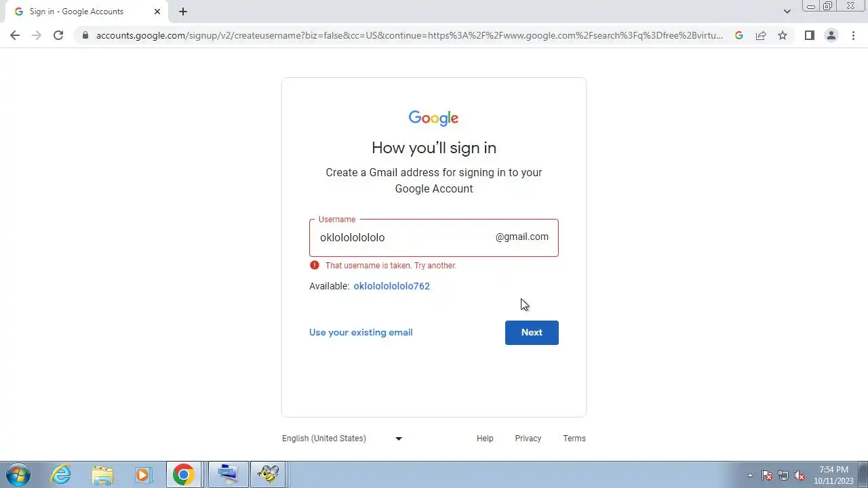The height and width of the screenshot is (488, 868).
Task: Click the 'How you'll sign in' heading
Action: (x=434, y=148)
